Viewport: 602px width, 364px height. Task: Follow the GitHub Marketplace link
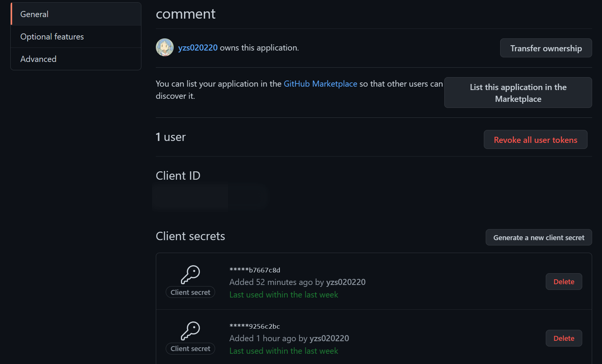(x=320, y=84)
